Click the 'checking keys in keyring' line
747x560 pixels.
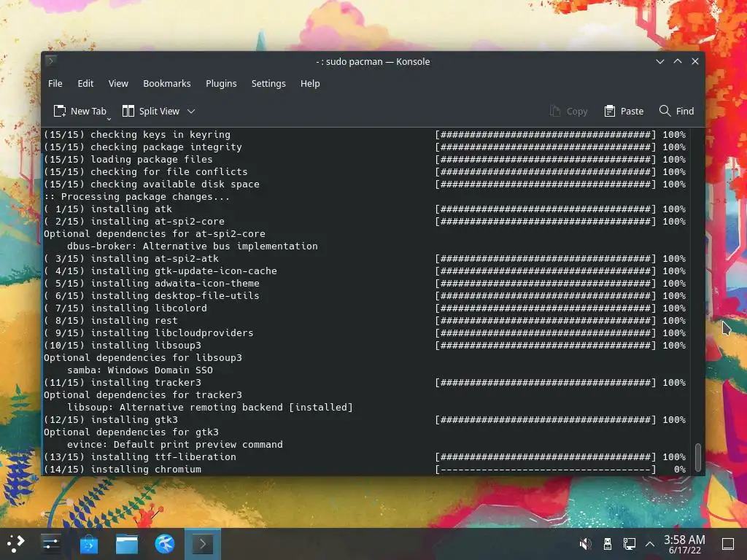[x=137, y=135]
